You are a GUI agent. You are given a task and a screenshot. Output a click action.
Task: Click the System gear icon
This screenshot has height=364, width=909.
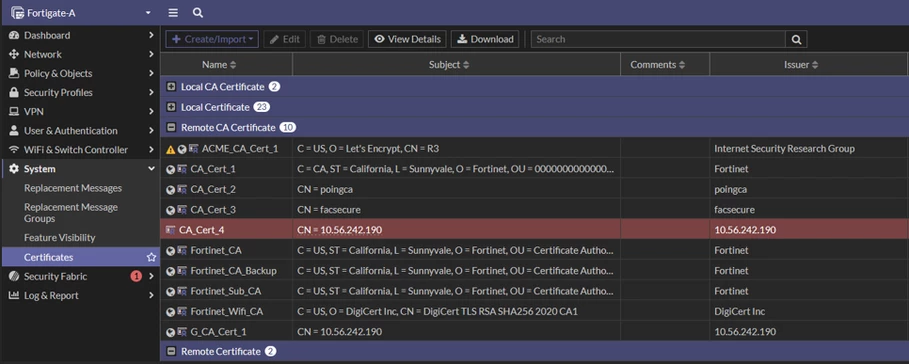tap(14, 169)
